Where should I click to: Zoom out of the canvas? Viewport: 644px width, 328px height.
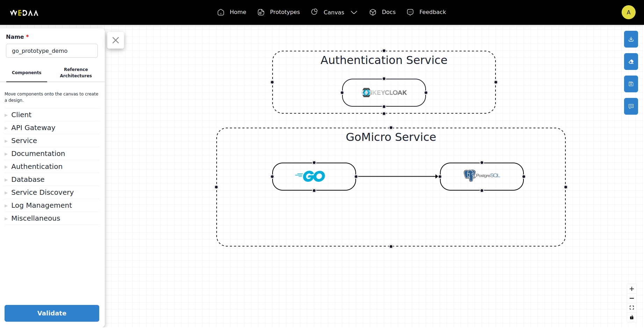click(x=631, y=298)
